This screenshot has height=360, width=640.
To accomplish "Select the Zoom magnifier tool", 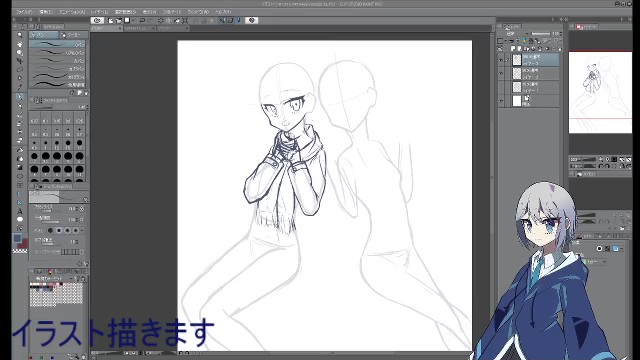I will [20, 36].
